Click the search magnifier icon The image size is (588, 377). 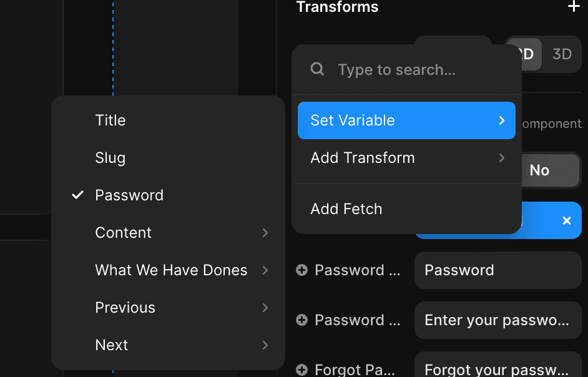[x=317, y=69]
